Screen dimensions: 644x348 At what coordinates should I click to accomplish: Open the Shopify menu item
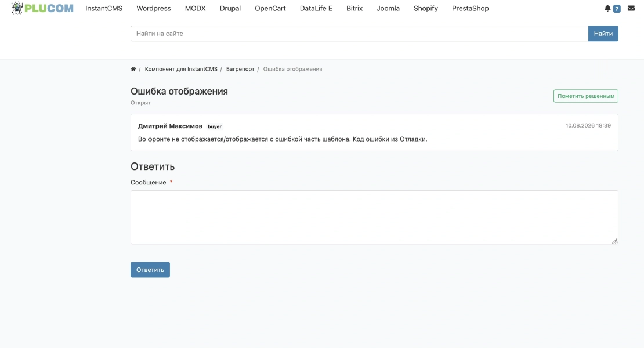tap(425, 8)
